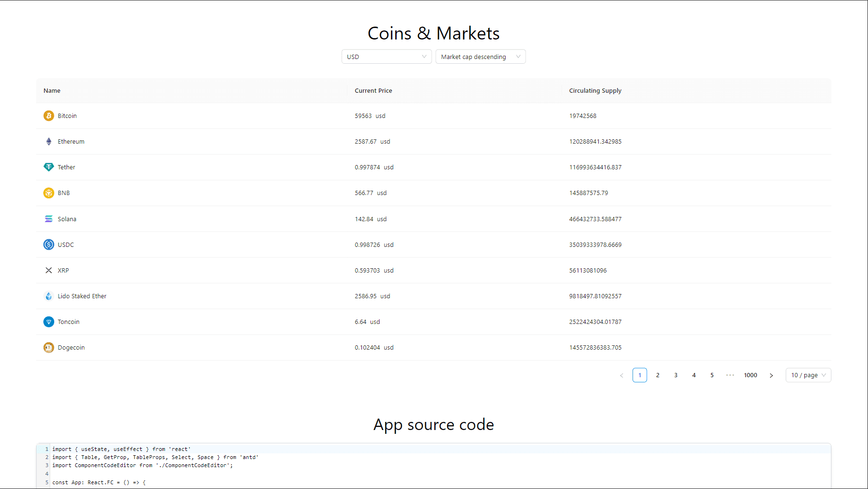Click Toncoin price 6.64 usd
Viewport: 868px width, 489px height.
pyautogui.click(x=367, y=322)
